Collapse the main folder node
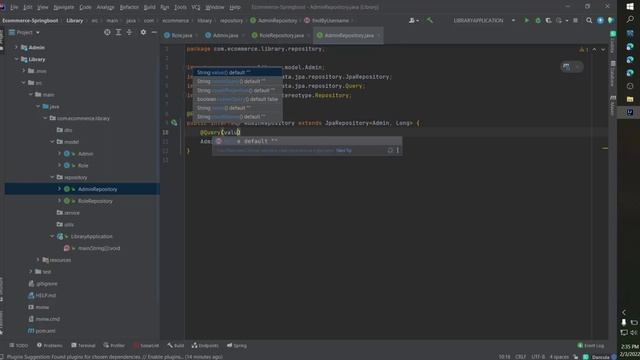 [x=31, y=95]
